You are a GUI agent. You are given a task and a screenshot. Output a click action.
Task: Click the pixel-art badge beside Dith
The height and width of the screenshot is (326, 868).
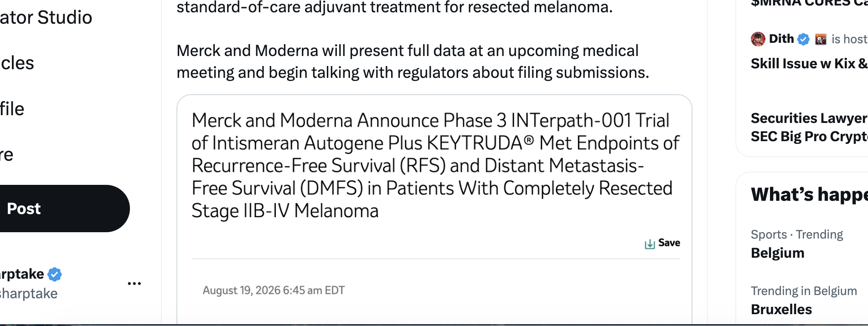tap(821, 40)
